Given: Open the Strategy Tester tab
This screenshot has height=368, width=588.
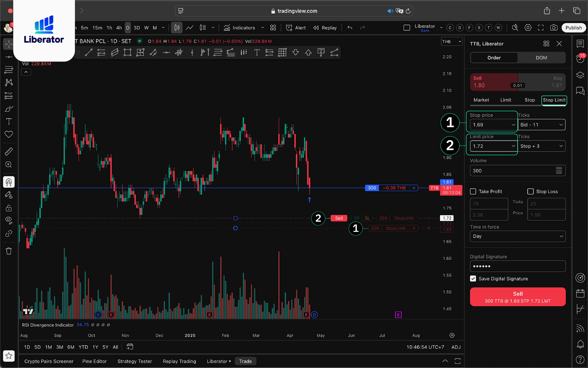Looking at the screenshot, I should click(135, 361).
